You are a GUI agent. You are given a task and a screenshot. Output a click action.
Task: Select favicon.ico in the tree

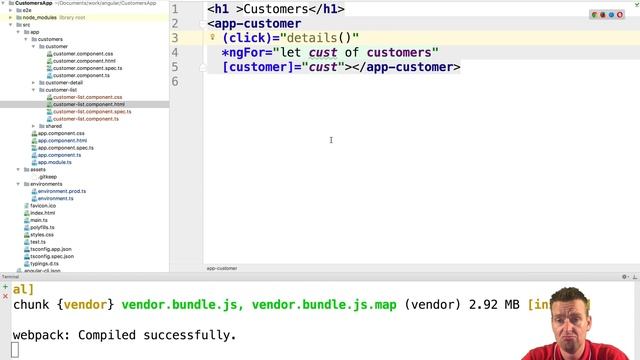pyautogui.click(x=42, y=206)
